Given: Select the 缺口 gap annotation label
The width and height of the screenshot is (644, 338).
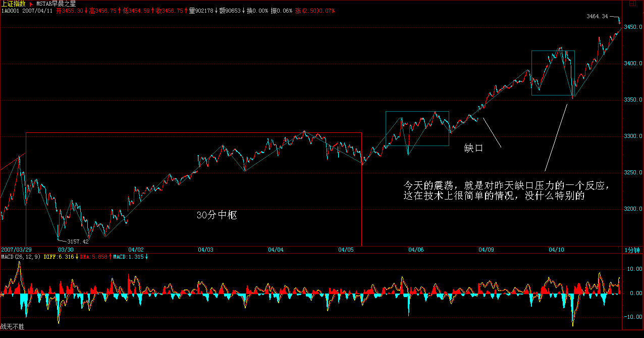Looking at the screenshot, I should tap(474, 149).
